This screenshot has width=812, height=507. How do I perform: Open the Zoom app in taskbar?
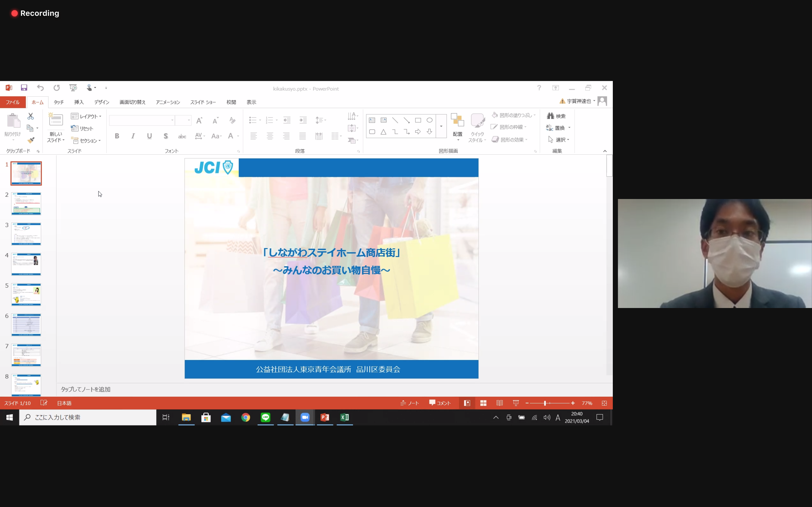point(305,417)
